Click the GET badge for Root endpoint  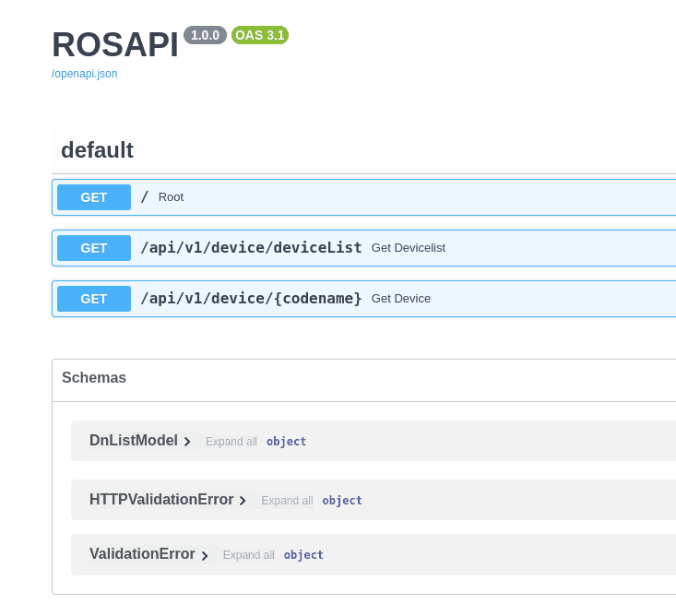click(x=94, y=197)
